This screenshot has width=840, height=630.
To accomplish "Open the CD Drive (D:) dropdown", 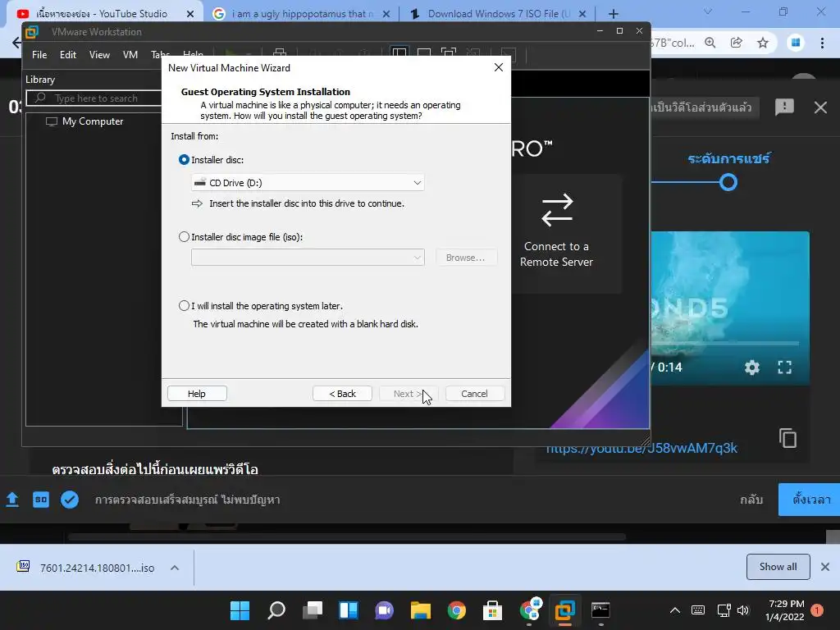I will point(308,183).
